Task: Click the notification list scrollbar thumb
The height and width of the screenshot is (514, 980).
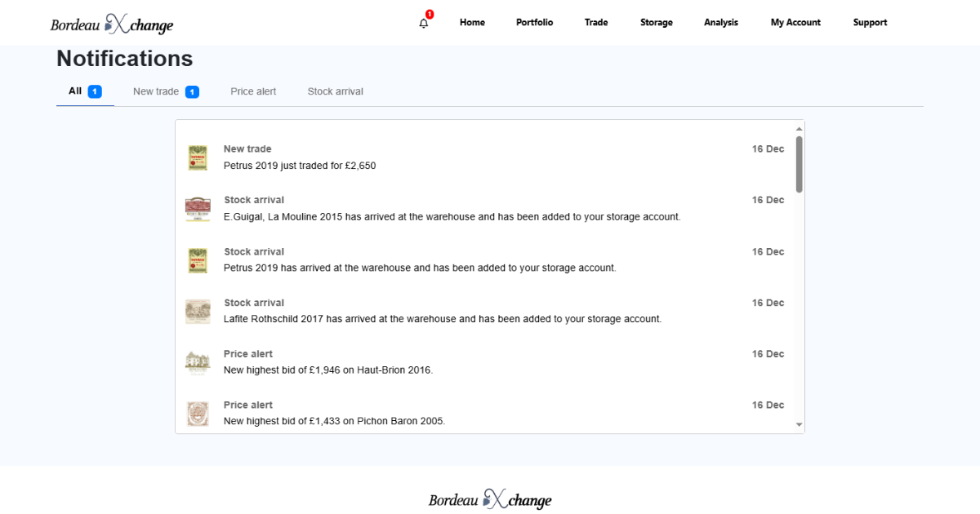Action: point(799,164)
